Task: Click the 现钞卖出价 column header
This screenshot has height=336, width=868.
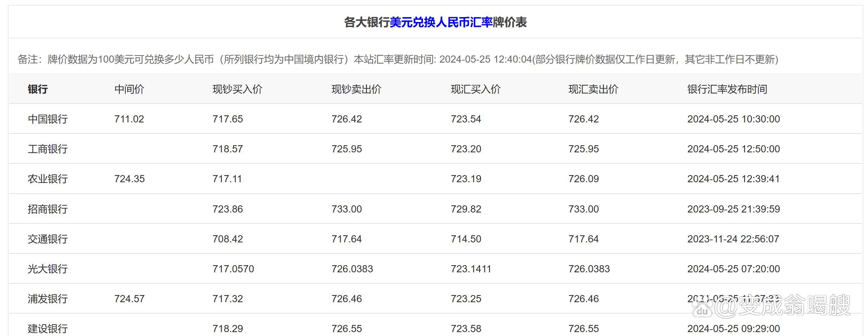Action: pos(356,89)
